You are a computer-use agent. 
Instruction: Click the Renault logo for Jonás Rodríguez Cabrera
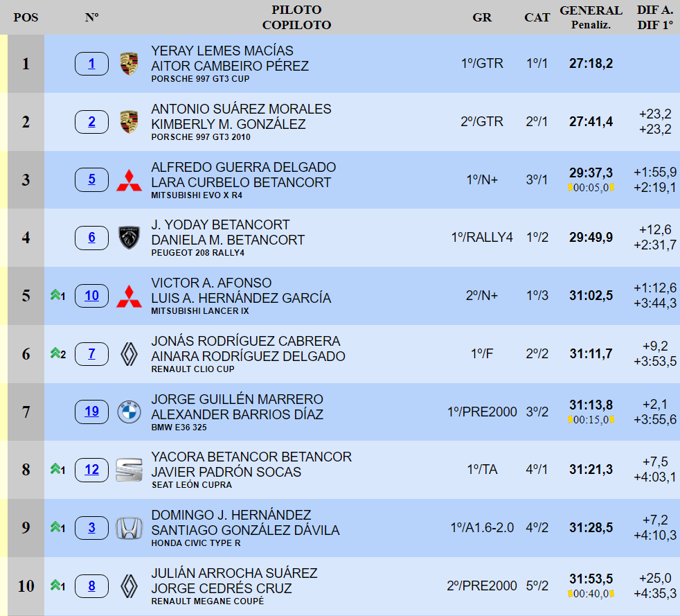click(129, 354)
